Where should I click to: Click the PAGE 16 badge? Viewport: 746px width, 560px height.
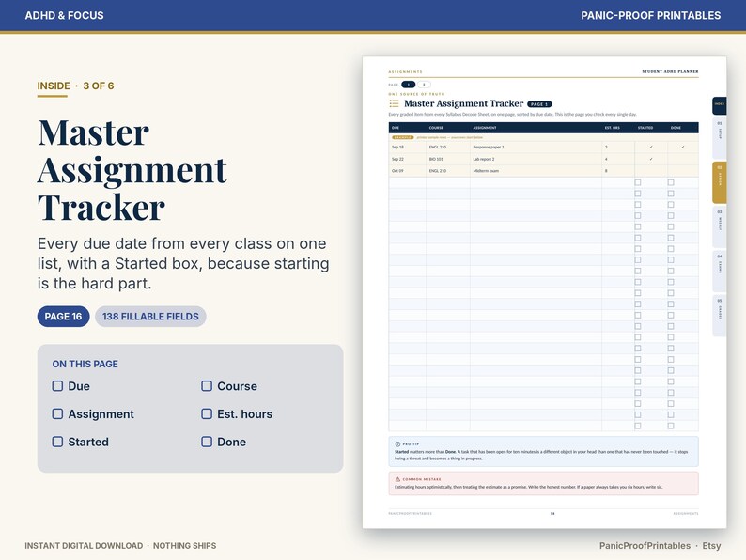[x=63, y=317]
